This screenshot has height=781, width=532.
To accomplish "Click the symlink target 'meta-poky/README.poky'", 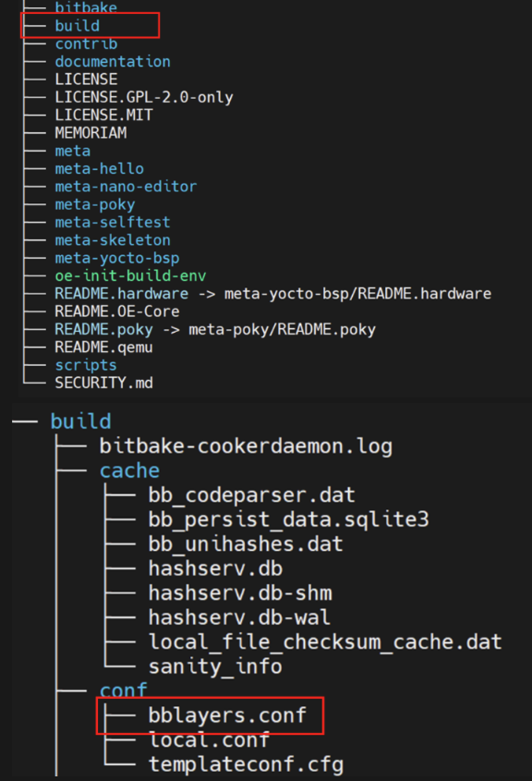I will pos(283,330).
